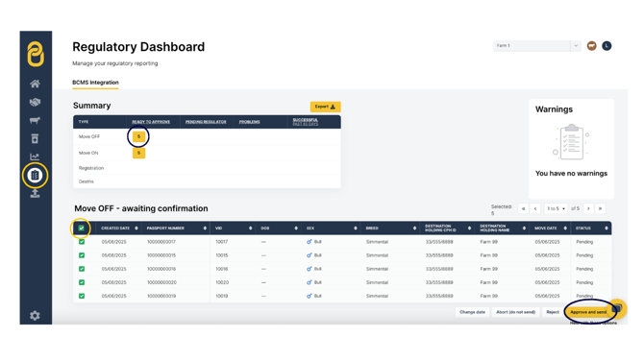Click the Export button
Screen dimensions: 644x361
tap(325, 107)
